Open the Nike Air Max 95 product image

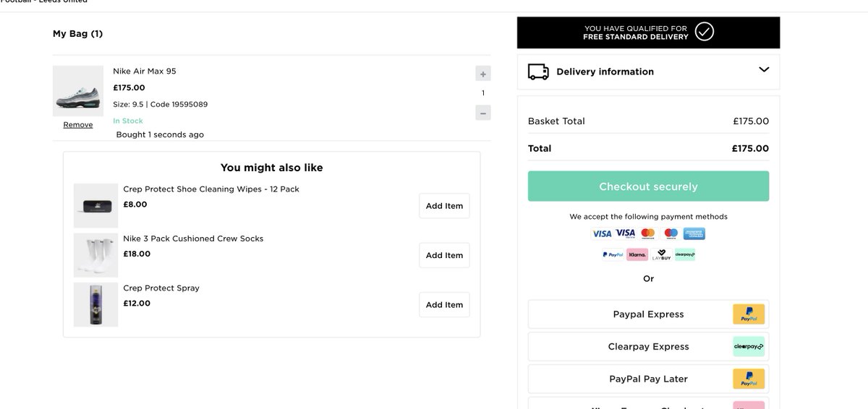78,91
